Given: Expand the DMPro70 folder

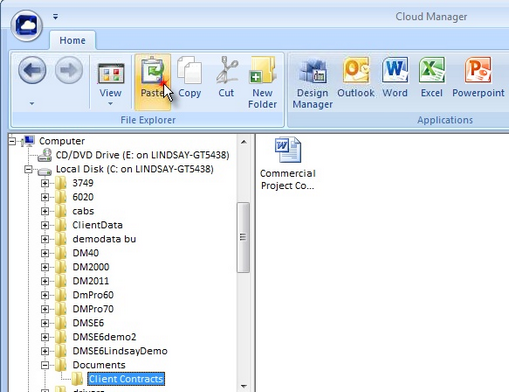Looking at the screenshot, I should click(x=45, y=309).
